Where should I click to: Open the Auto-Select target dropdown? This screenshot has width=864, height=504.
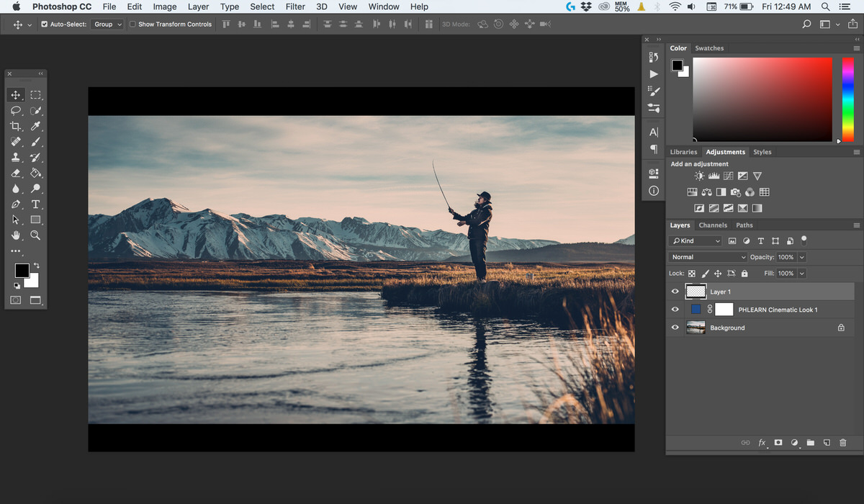click(107, 24)
